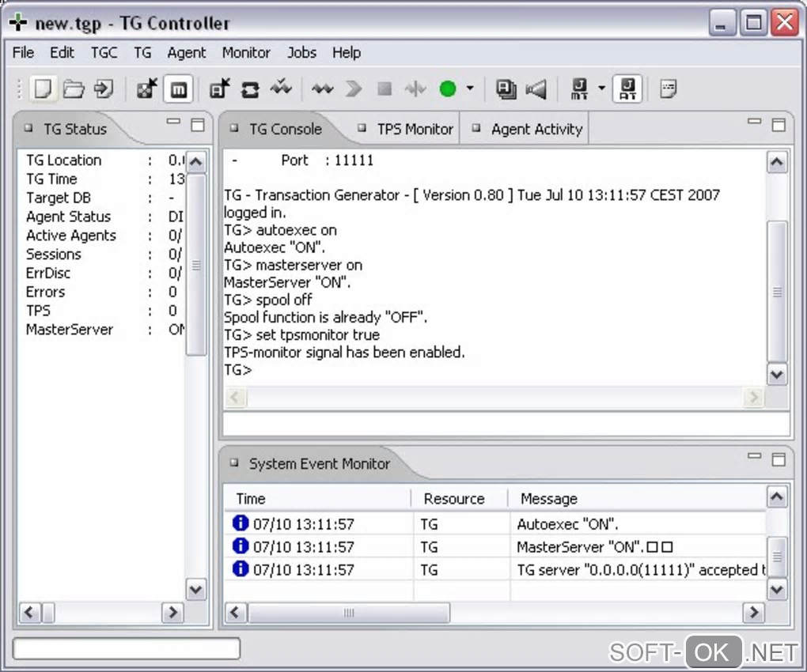Click the TG Console scroll up arrow
The height and width of the screenshot is (672, 807).
pyautogui.click(x=777, y=163)
